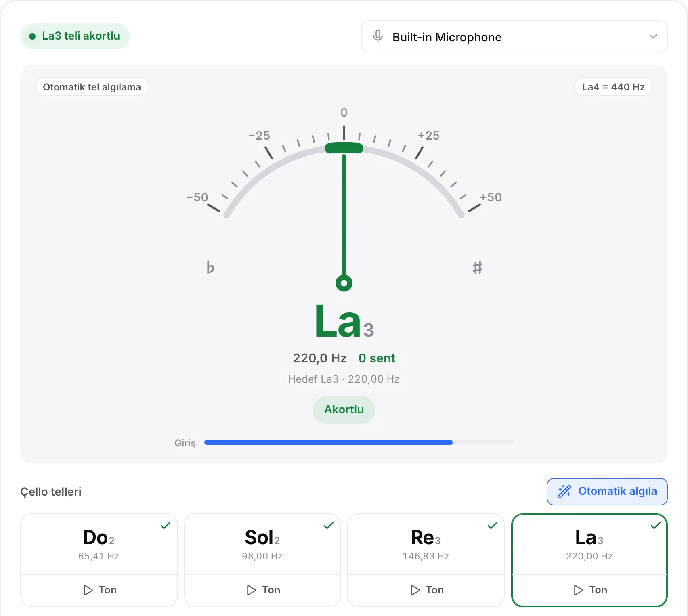The width and height of the screenshot is (688, 616).
Task: Click the Otomatik algıla button
Action: point(607,491)
